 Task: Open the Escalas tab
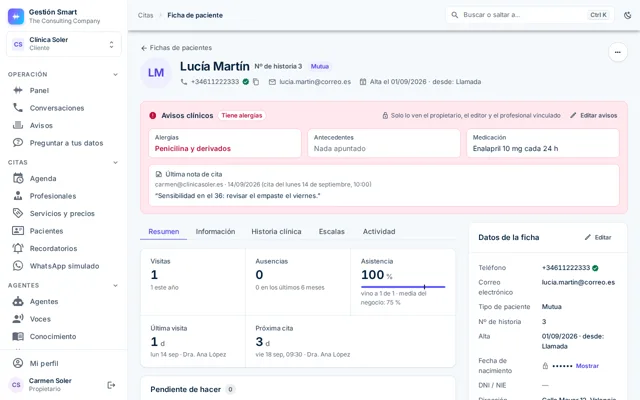click(331, 231)
